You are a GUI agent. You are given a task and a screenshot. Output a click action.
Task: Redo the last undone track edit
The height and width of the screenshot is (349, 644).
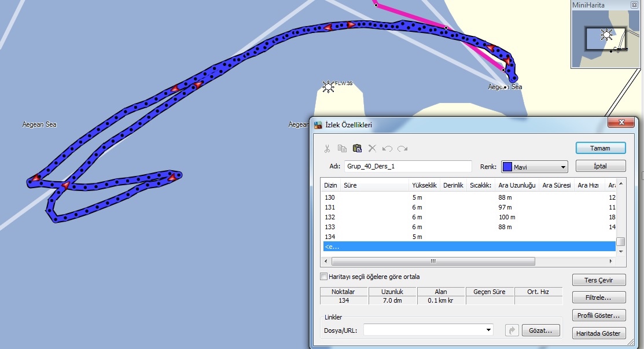[x=403, y=149]
